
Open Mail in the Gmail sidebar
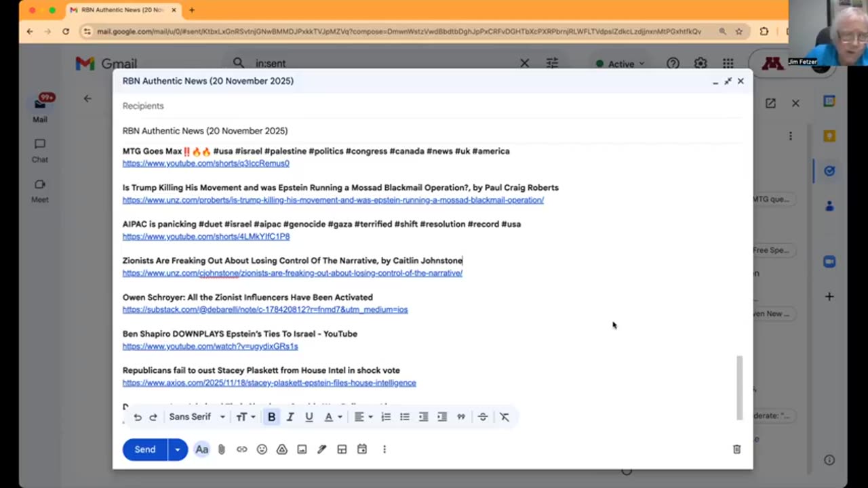coord(40,108)
